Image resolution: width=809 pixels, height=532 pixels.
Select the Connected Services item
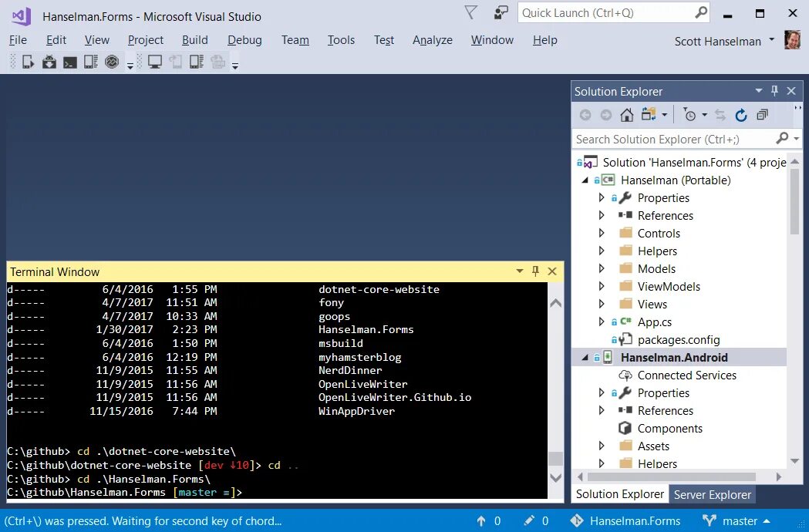pos(686,375)
